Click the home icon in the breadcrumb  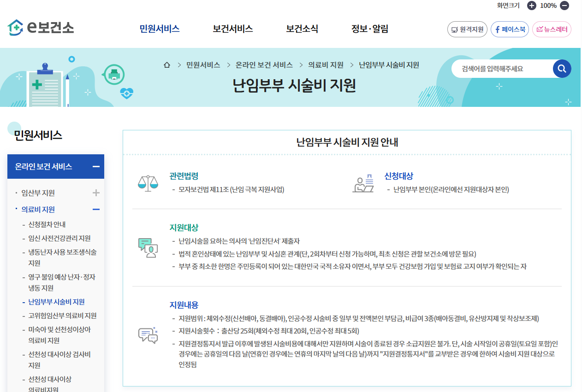pos(166,65)
